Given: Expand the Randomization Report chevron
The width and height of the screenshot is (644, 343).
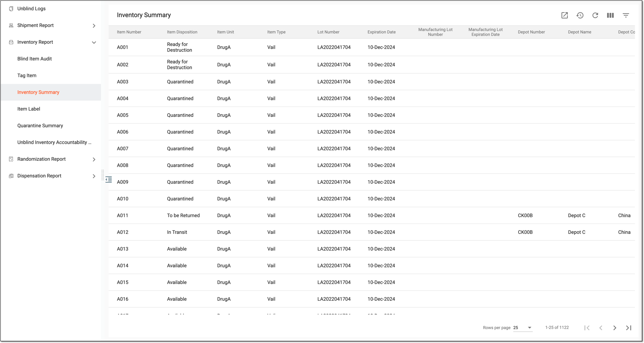Looking at the screenshot, I should [94, 159].
